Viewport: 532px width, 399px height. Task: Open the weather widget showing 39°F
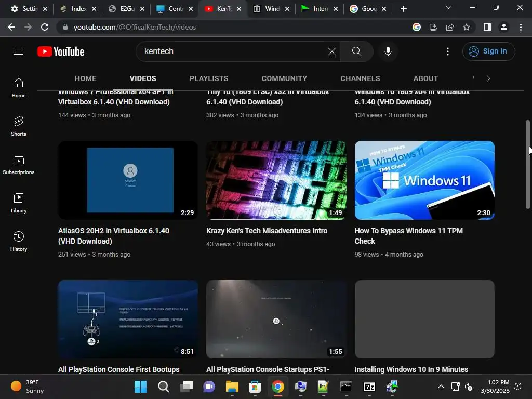click(28, 387)
